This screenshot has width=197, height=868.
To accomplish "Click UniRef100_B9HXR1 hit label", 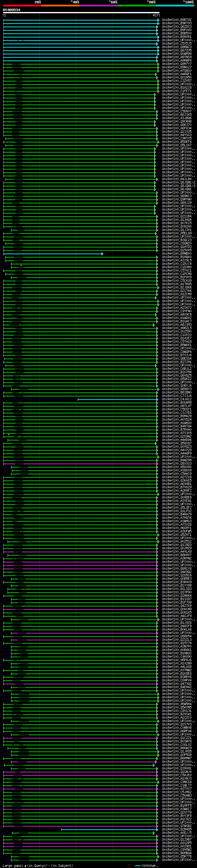I will coord(176,37).
